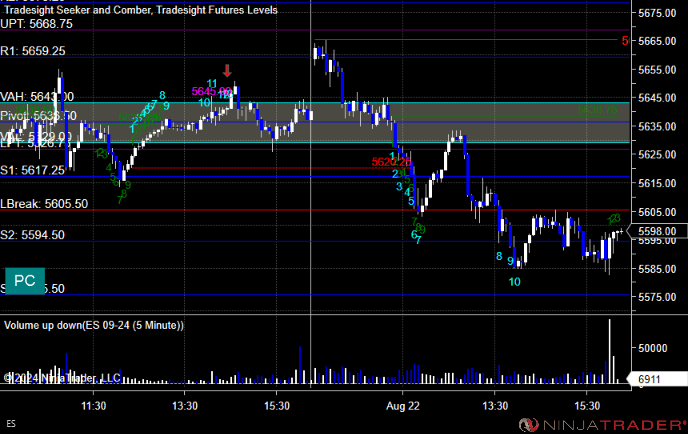This screenshot has width=688, height=434.
Task: Click the VAH: 5643.00 level label
Action: coord(37,97)
